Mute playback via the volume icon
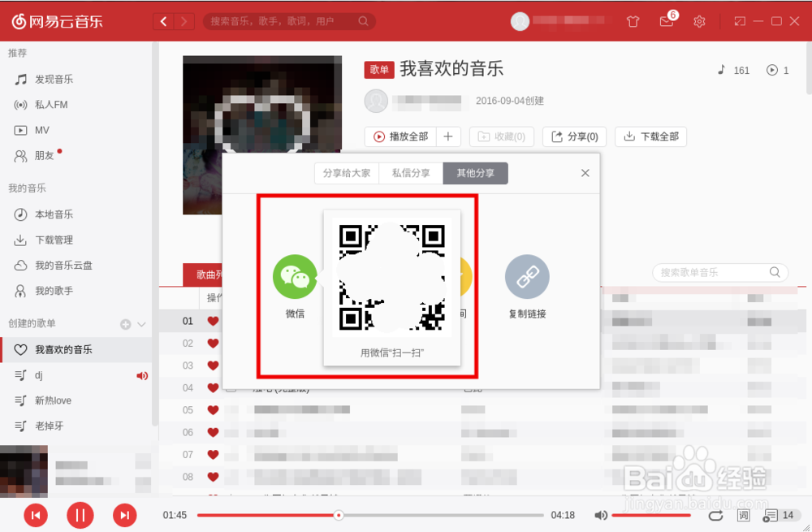812x532 pixels. click(601, 514)
